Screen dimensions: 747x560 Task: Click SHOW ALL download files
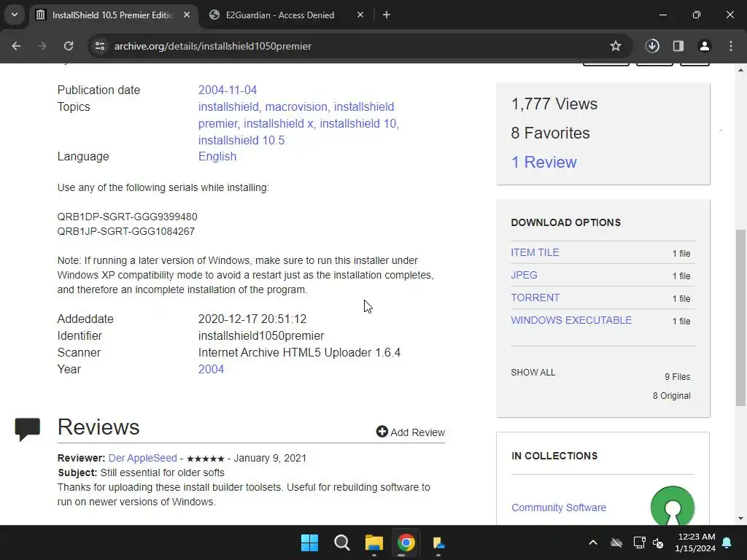(533, 373)
